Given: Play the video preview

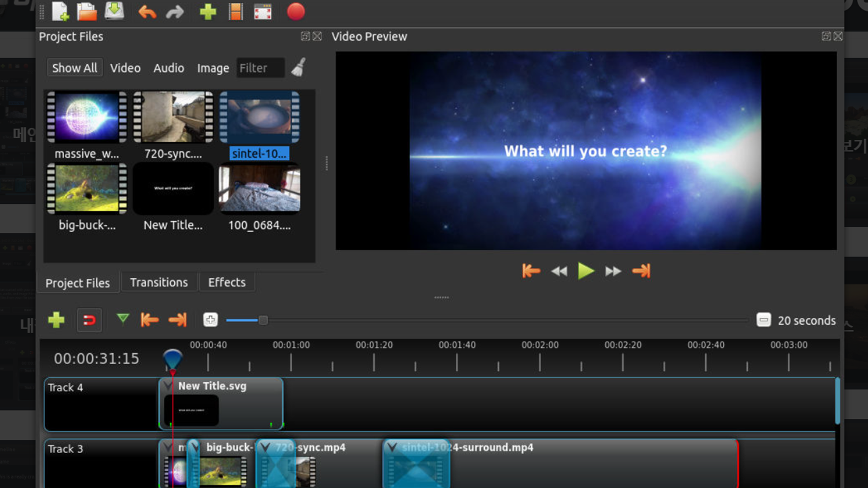Looking at the screenshot, I should pyautogui.click(x=585, y=271).
